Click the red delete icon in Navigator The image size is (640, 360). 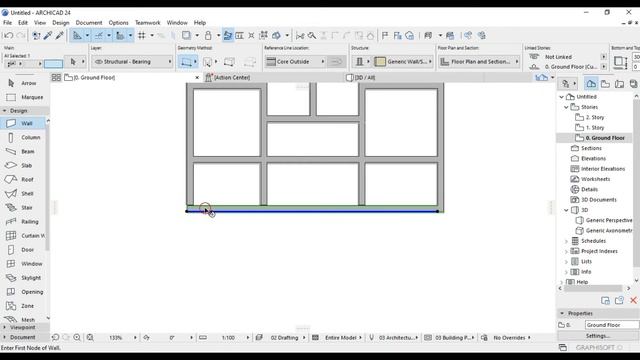(633, 301)
